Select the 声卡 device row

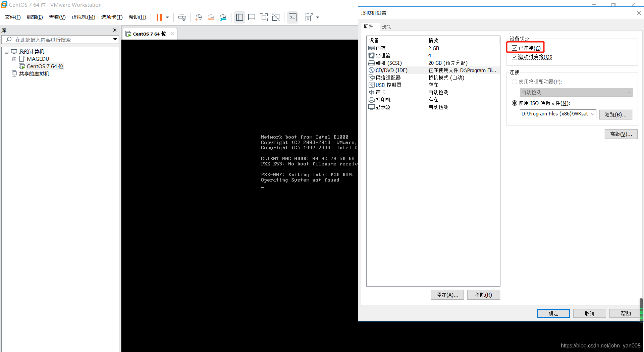433,93
